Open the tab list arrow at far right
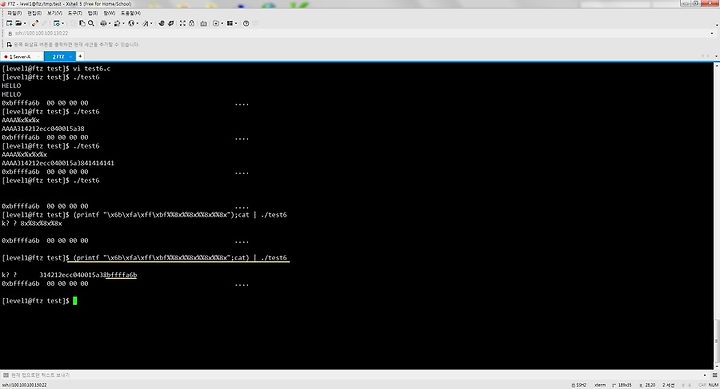Image resolution: width=720 pixels, height=389 pixels. point(716,56)
